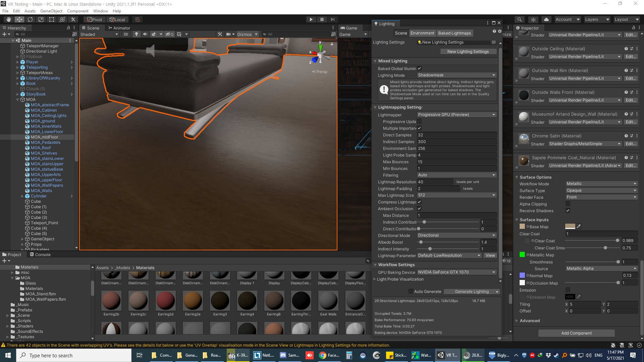Open the Component menu
644x362 pixels.
(x=77, y=11)
